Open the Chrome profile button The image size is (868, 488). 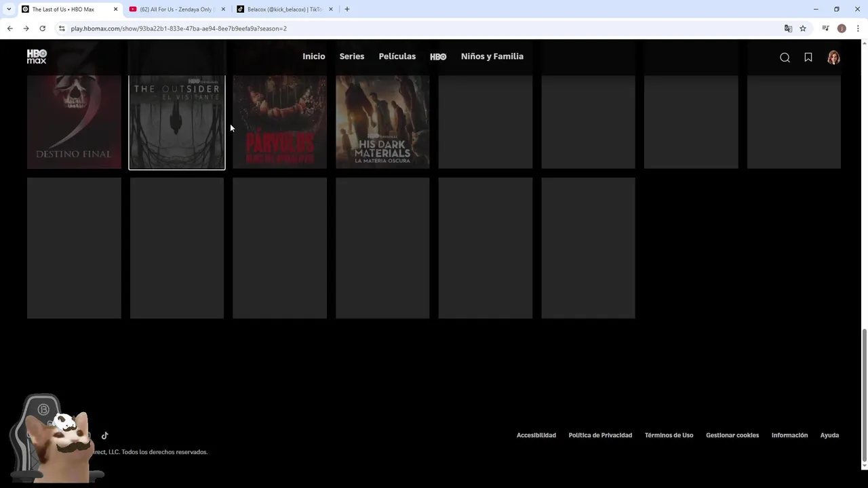point(842,28)
